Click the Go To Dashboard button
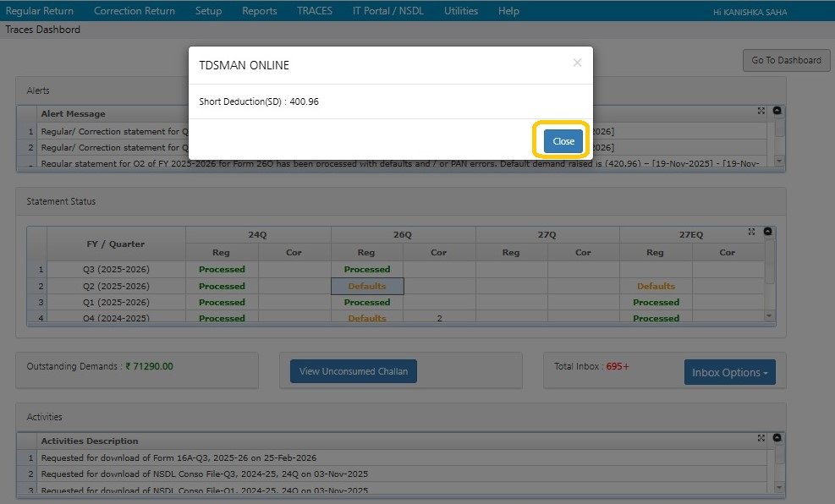Screen dimensions: 835x504 click(x=785, y=60)
